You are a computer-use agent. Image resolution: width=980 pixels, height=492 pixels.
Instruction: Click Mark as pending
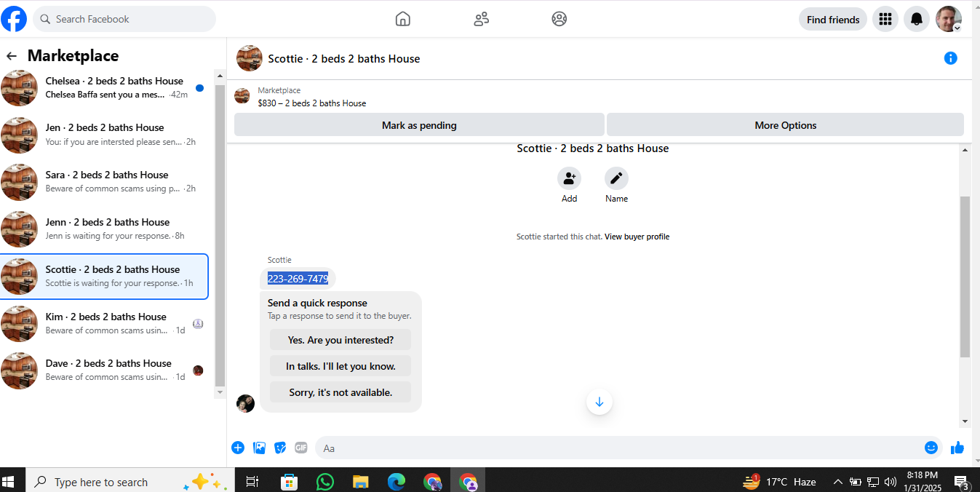pos(419,125)
